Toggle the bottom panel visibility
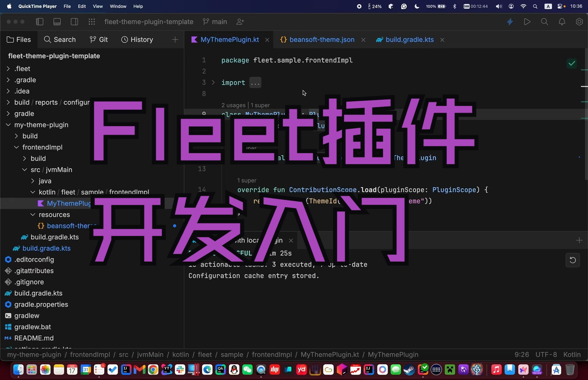Screen dimensions: 588x380 tap(57, 21)
